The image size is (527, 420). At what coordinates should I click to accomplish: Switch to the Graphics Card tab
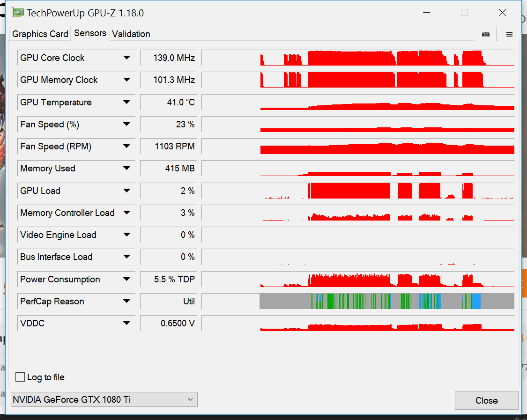(x=40, y=34)
